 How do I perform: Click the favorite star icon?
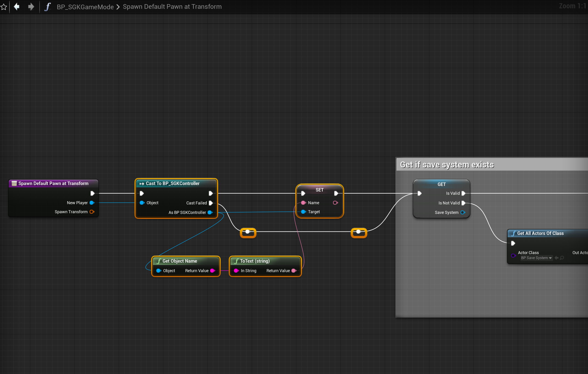coord(4,7)
